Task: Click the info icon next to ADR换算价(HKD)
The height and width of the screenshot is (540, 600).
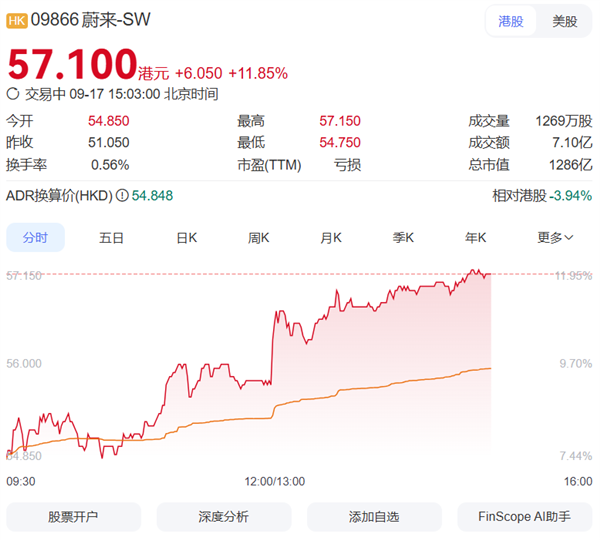Action: tap(122, 196)
